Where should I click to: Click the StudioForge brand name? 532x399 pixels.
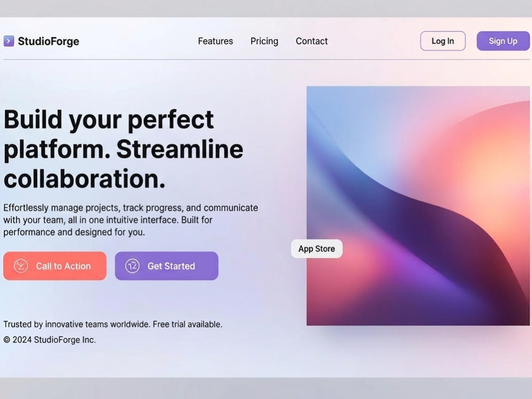(x=48, y=41)
